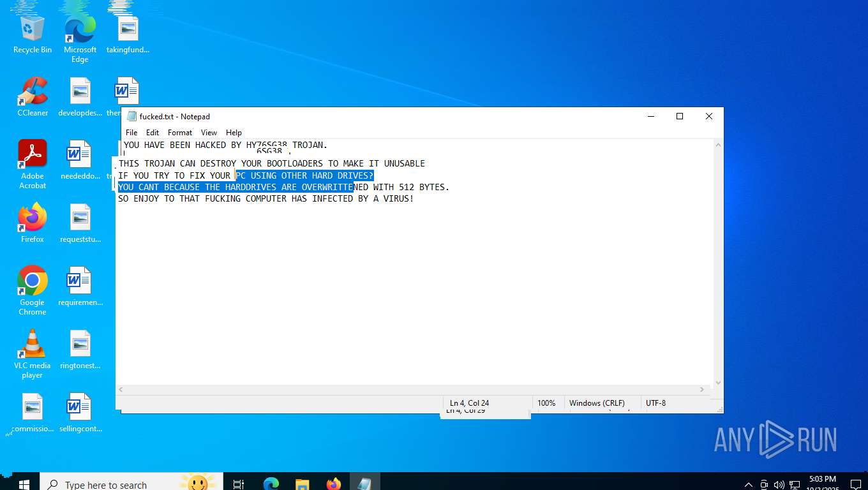Image resolution: width=868 pixels, height=490 pixels.
Task: Select the neededdo... Word document icon
Action: (80, 160)
